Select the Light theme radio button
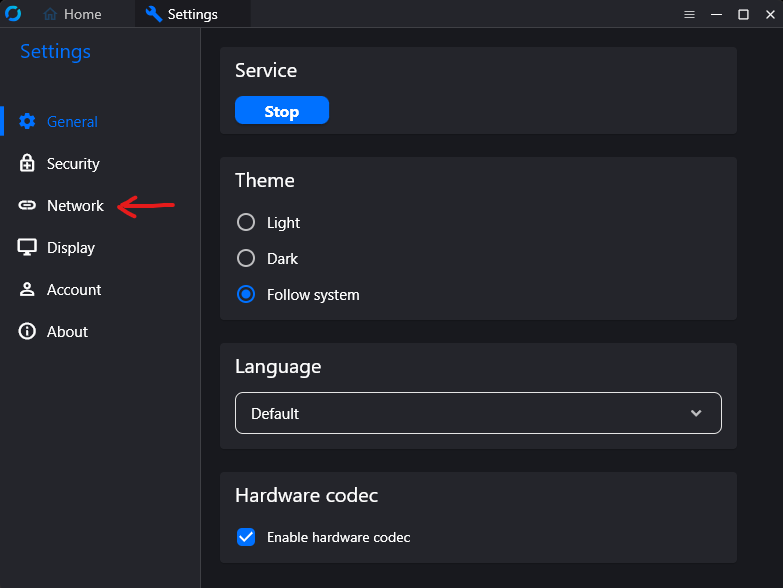783x588 pixels. tap(246, 222)
